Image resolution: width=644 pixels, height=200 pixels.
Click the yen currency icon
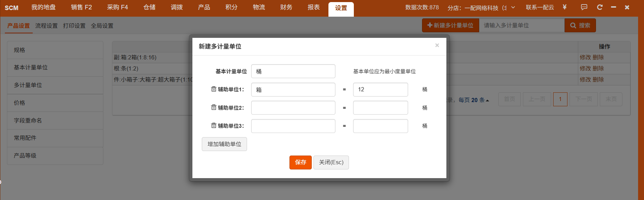(565, 7)
